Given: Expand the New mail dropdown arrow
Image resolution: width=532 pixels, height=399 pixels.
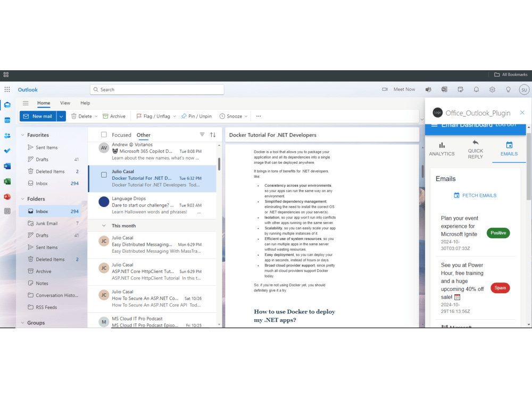Looking at the screenshot, I should pos(61,116).
